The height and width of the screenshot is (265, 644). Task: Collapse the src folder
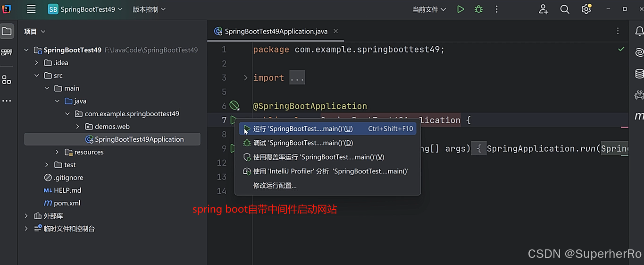tap(37, 76)
